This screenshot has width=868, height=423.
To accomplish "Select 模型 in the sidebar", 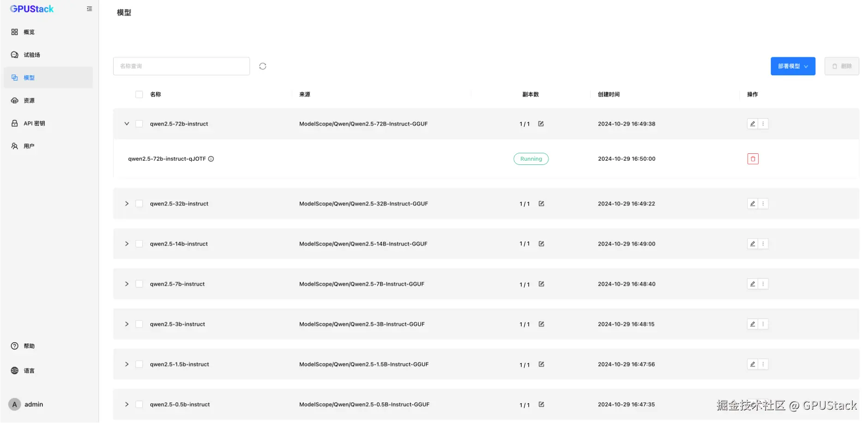I will coord(48,78).
